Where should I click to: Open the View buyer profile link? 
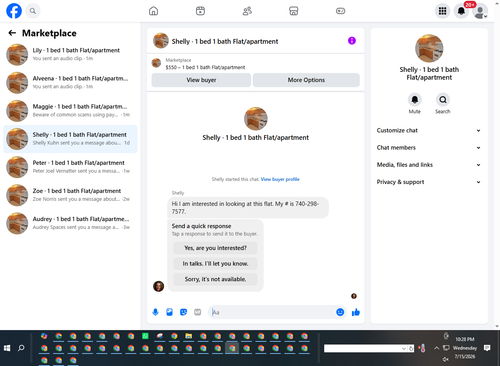(280, 179)
